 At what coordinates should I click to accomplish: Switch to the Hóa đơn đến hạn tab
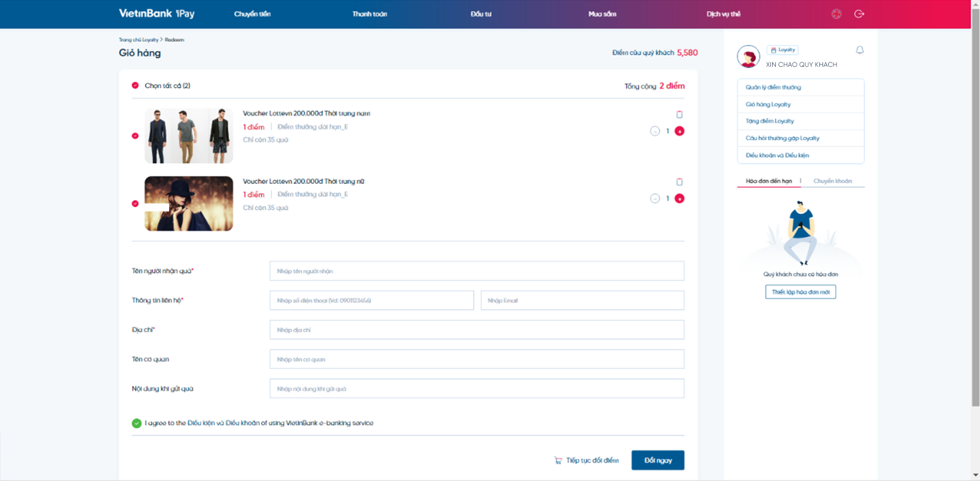(x=769, y=181)
